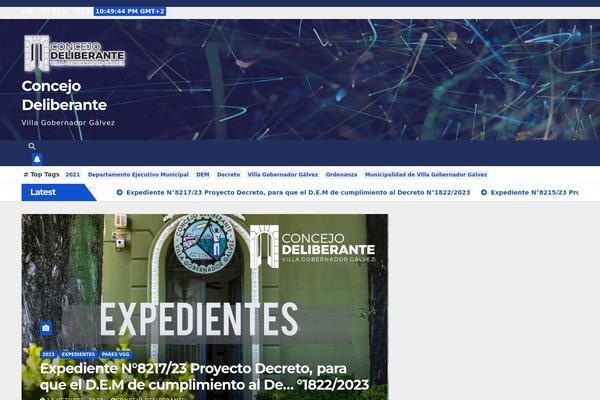Select the 2023 category badge
The image size is (600, 400).
pos(48,354)
